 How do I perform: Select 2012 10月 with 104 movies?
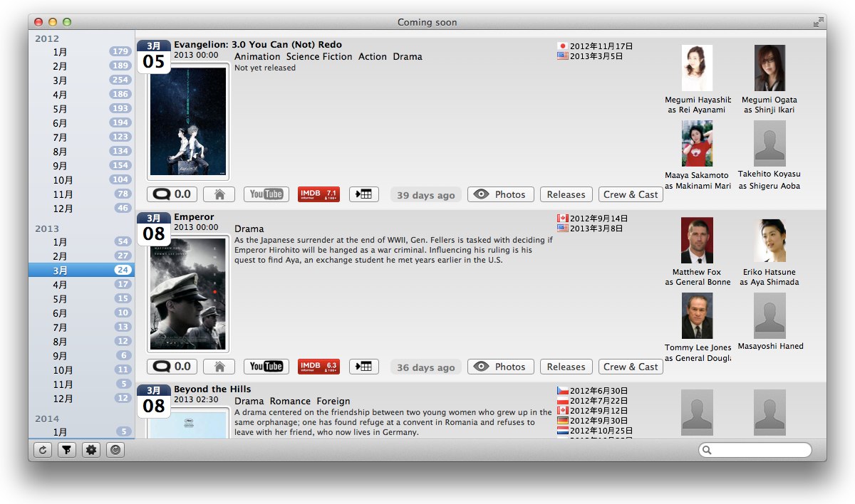(81, 180)
